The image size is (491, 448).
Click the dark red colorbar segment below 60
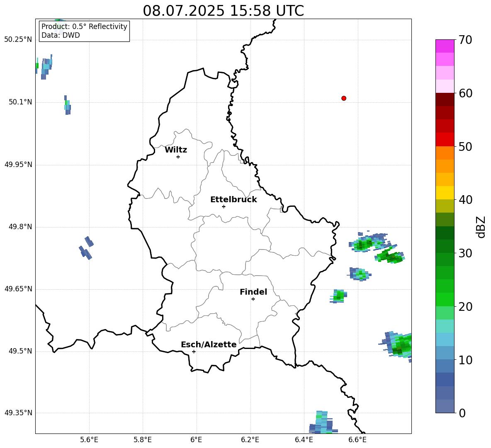(445, 99)
